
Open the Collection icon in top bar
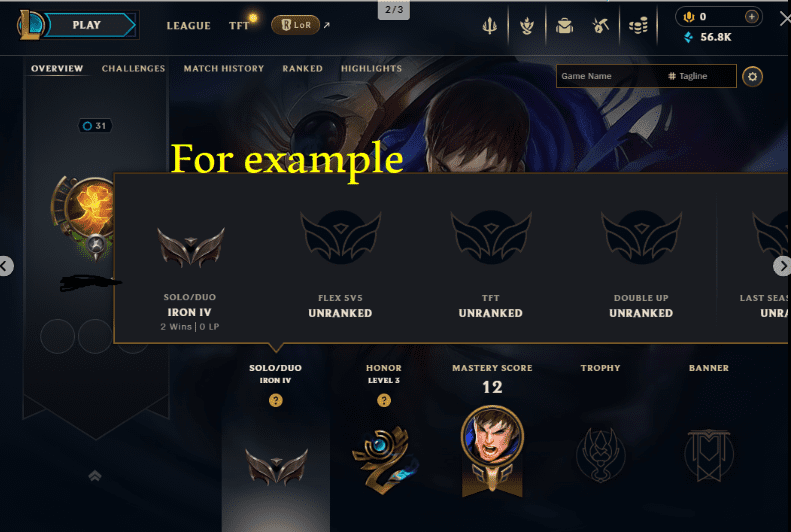tap(527, 25)
